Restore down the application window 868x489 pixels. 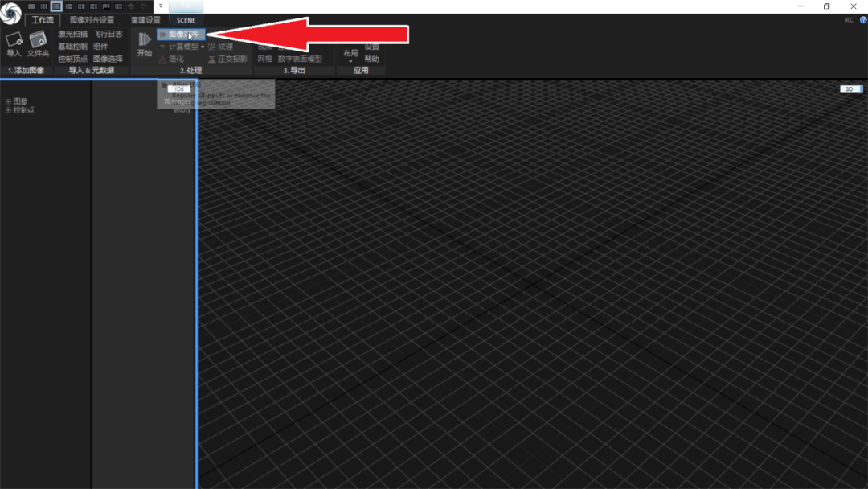point(827,6)
